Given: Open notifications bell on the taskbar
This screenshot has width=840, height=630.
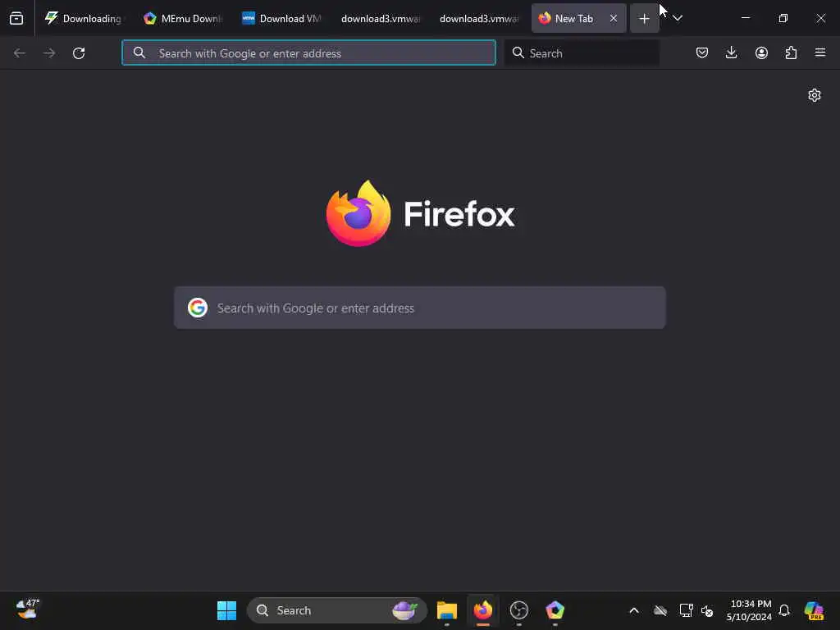Looking at the screenshot, I should point(784,610).
